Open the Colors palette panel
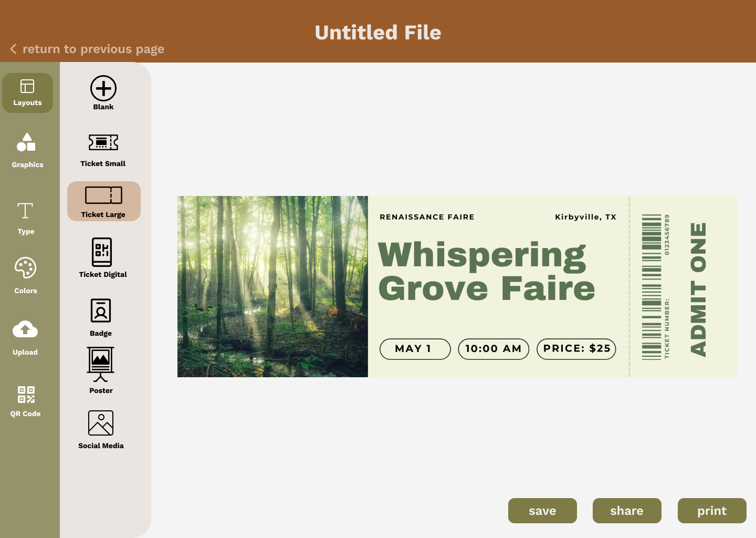Viewport: 756px width, 538px height. 26,275
